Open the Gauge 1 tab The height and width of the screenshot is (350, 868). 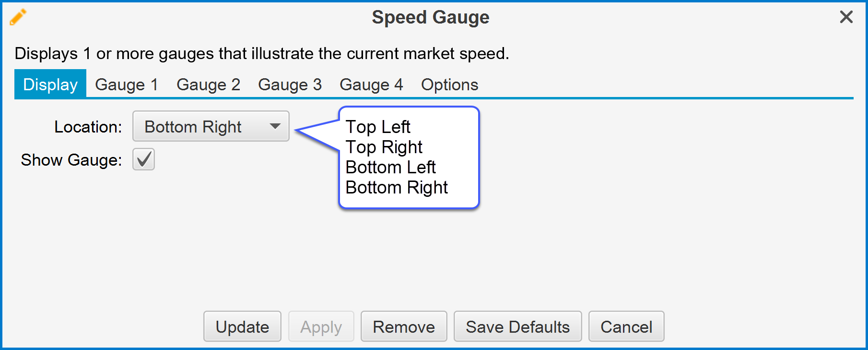[x=127, y=84]
